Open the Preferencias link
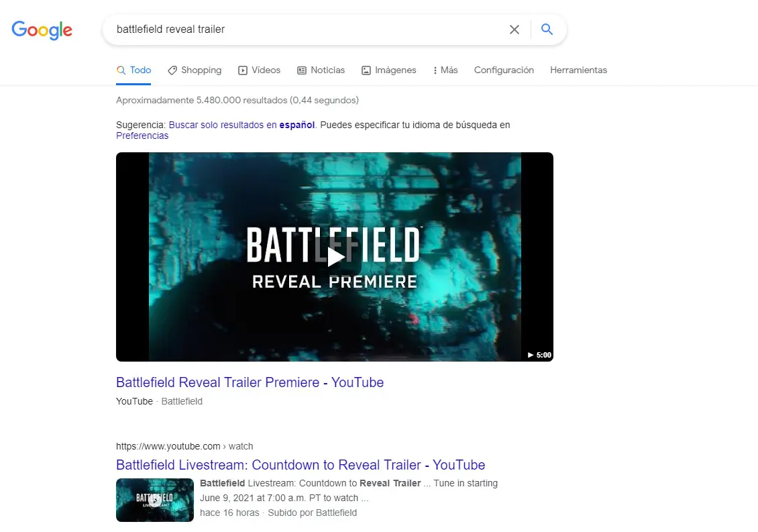This screenshot has height=532, width=758. click(x=142, y=136)
